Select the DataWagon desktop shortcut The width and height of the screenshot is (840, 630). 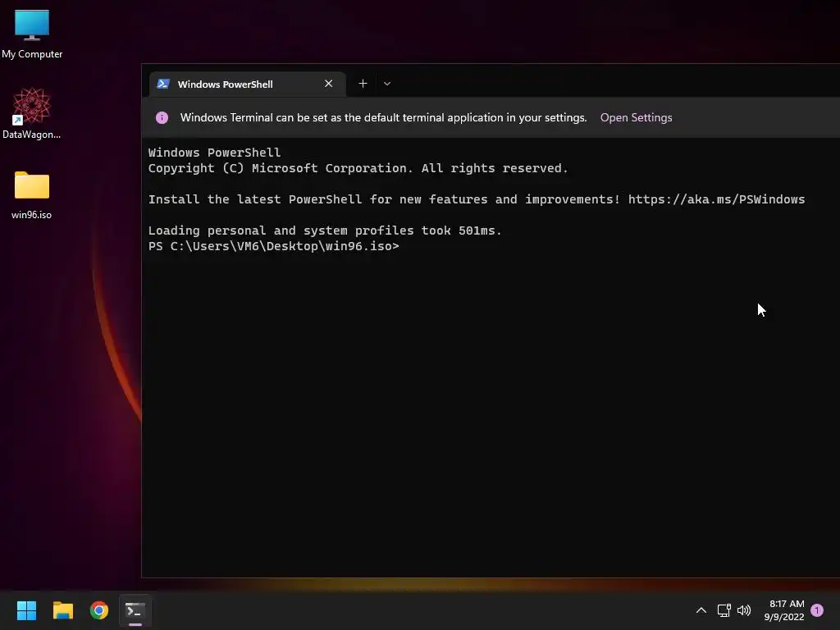point(32,113)
